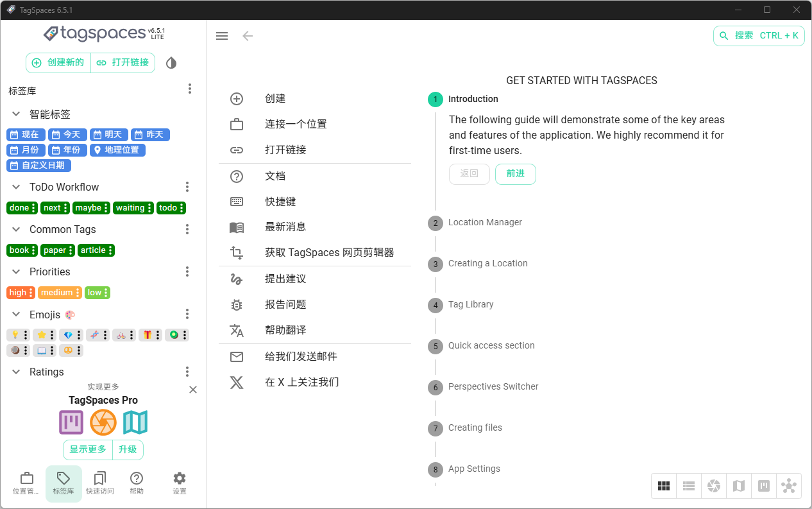Open 快捷键 shortcuts entry
This screenshot has width=812, height=509.
pos(315,202)
